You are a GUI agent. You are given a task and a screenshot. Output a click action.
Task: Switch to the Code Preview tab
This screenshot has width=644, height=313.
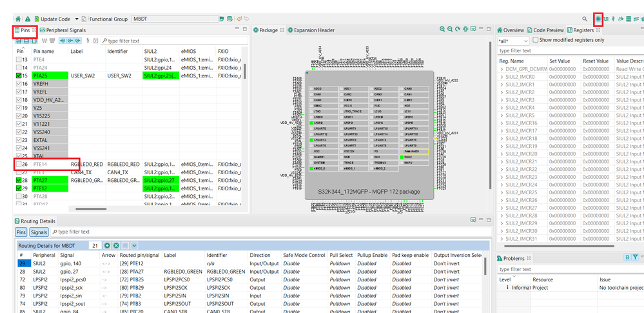click(545, 30)
